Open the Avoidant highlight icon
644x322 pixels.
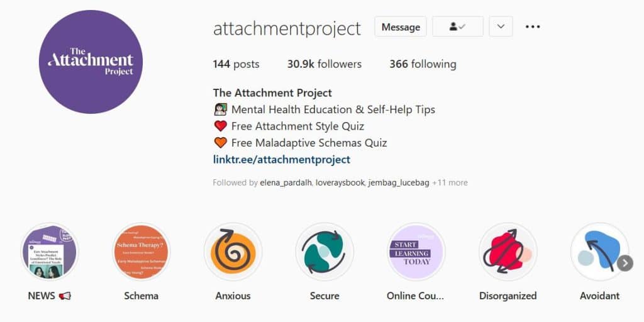click(599, 252)
